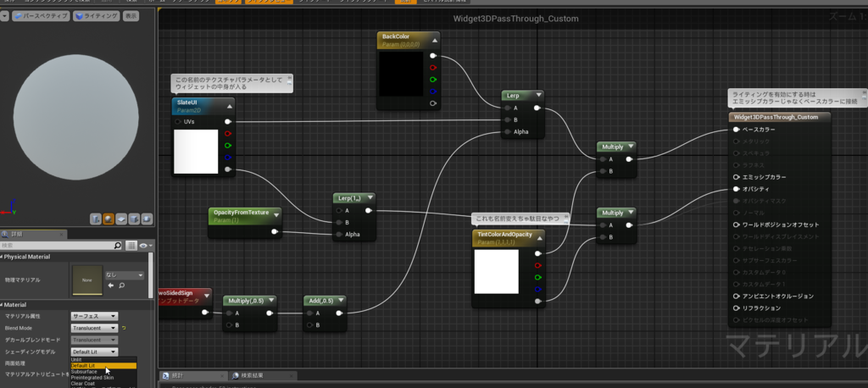Expand the OpacityFromTexture node preview arrow
Image resolution: width=868 pixels, height=388 pixels.
tap(276, 215)
